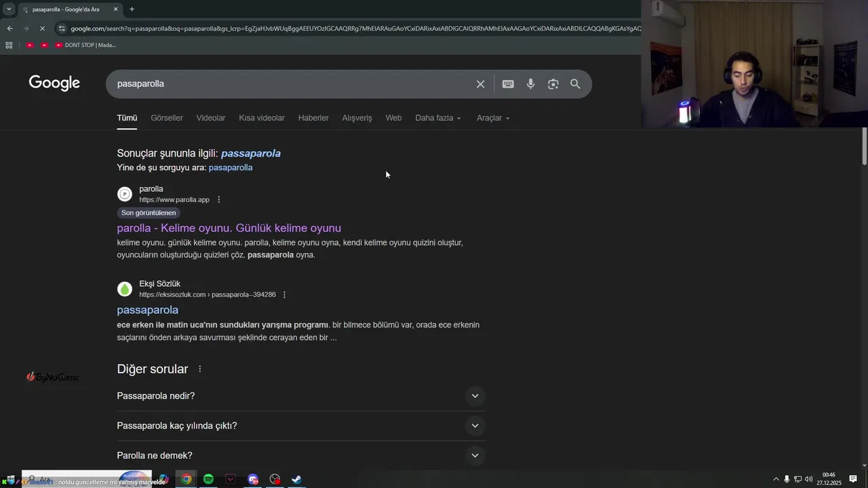This screenshot has width=868, height=488.
Task: Open Spotify from the taskbar
Action: click(x=208, y=479)
